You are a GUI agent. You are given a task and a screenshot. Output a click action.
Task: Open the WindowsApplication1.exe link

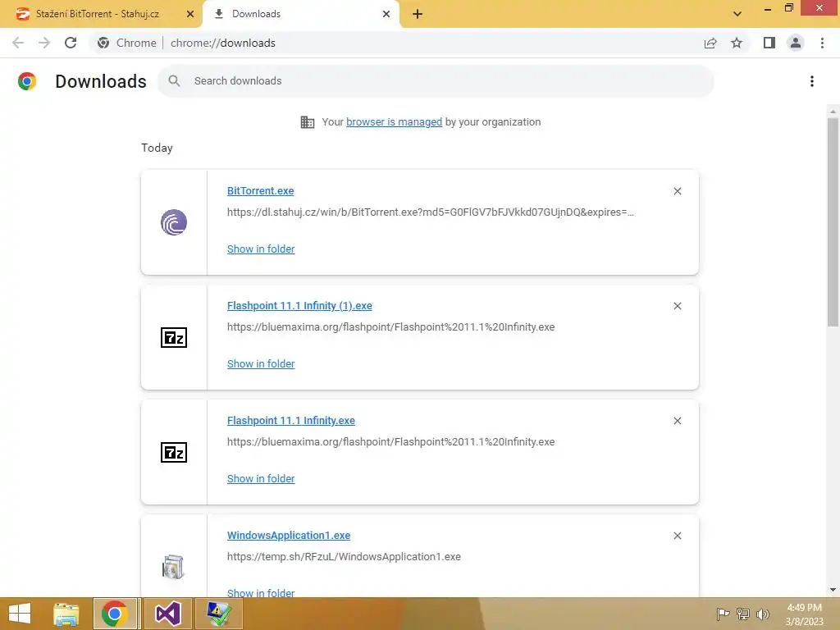click(289, 535)
